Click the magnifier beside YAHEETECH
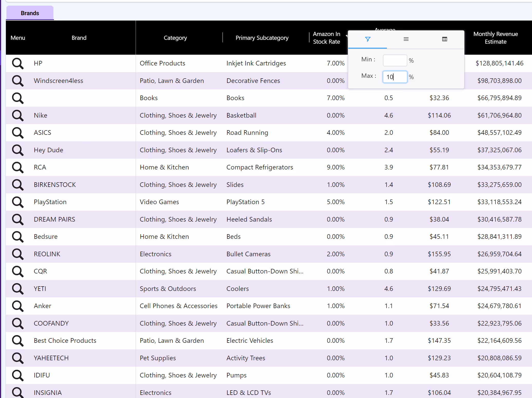This screenshot has height=398, width=532. coord(18,358)
